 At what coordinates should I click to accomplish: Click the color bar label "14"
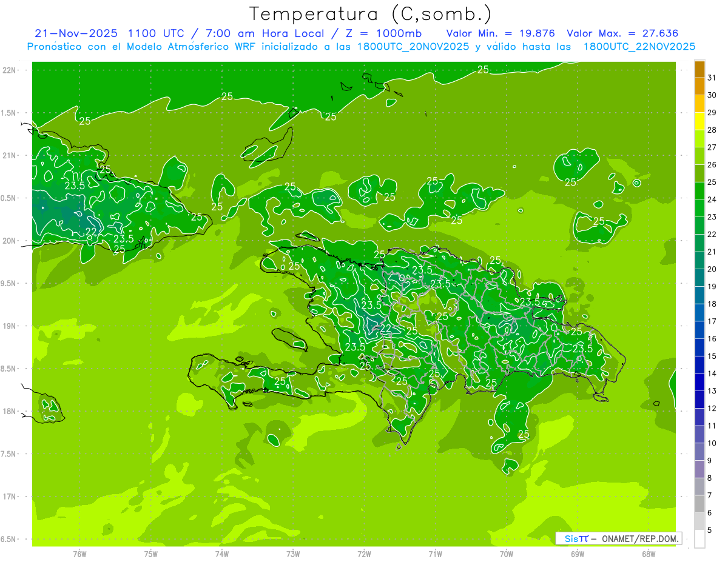[712, 373]
